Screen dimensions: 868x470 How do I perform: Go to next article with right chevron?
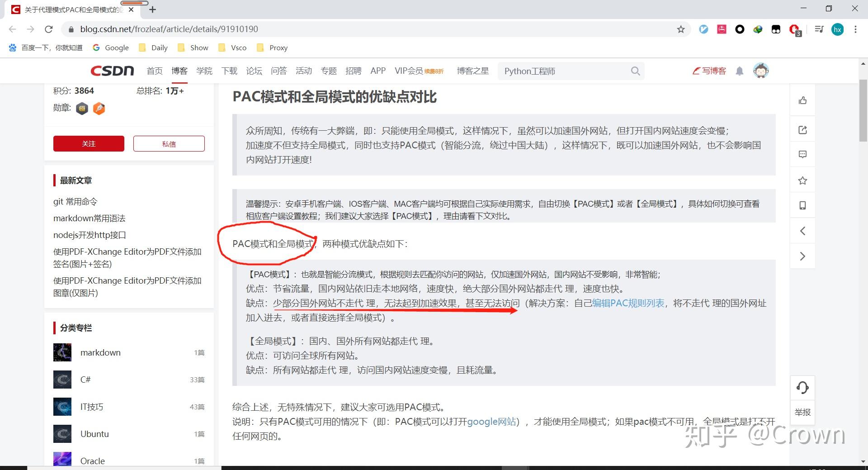(x=802, y=256)
